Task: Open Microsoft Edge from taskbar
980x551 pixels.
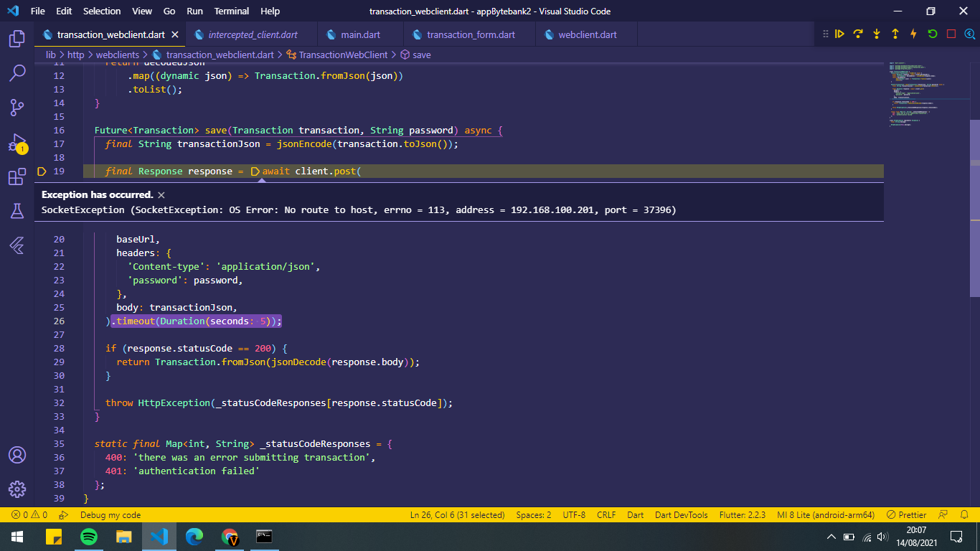Action: [194, 537]
